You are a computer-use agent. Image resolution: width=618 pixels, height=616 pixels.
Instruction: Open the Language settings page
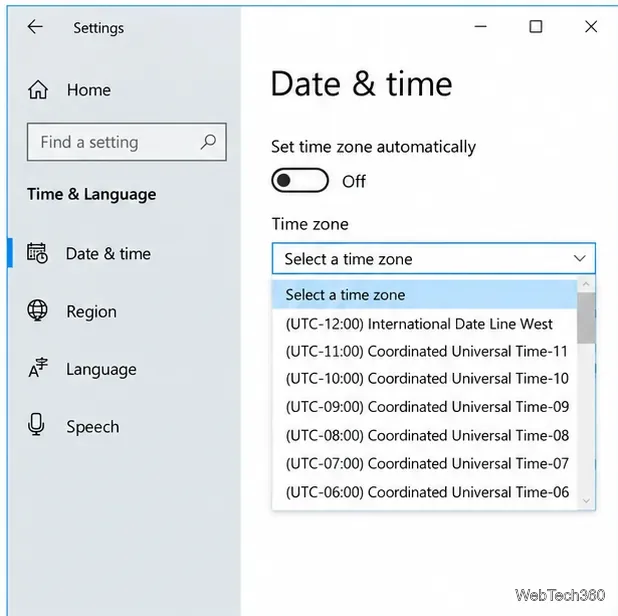pos(82,369)
